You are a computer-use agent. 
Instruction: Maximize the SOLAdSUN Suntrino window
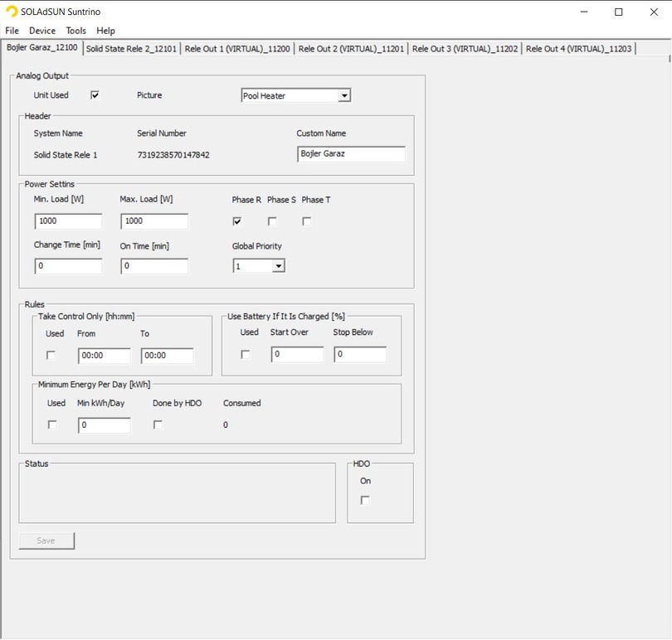pos(619,12)
